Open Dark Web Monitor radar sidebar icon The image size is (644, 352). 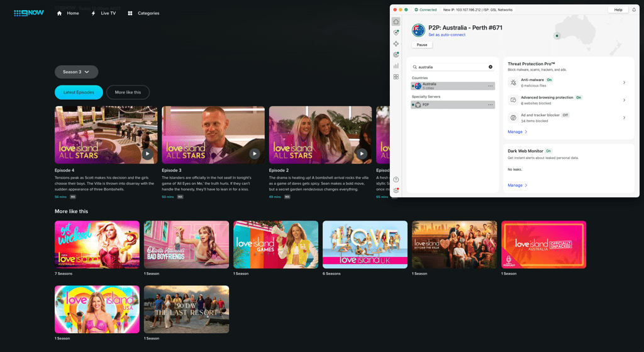(x=396, y=55)
